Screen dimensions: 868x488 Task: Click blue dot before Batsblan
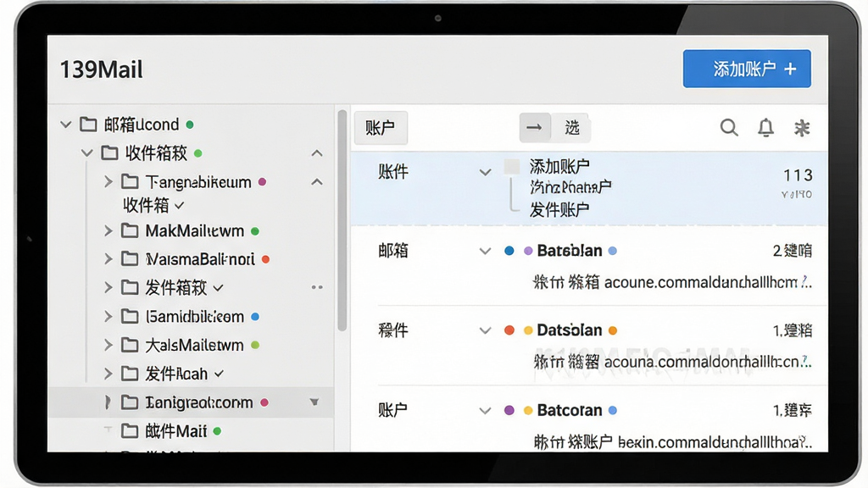[509, 251]
